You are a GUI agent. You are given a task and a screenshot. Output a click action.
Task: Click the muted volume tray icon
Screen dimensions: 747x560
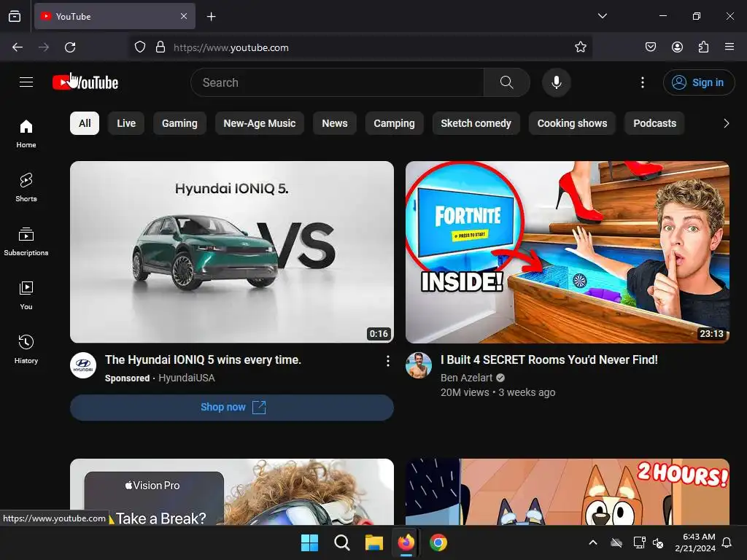point(658,542)
